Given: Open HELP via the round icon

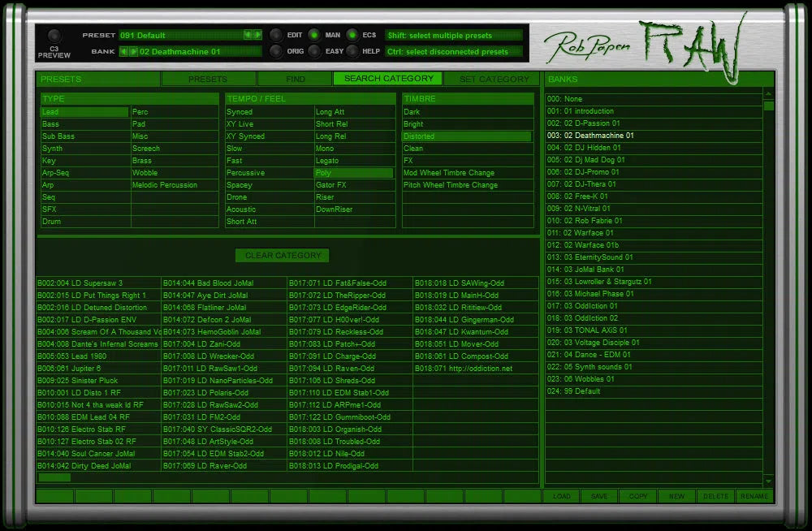Looking at the screenshot, I should coord(351,51).
